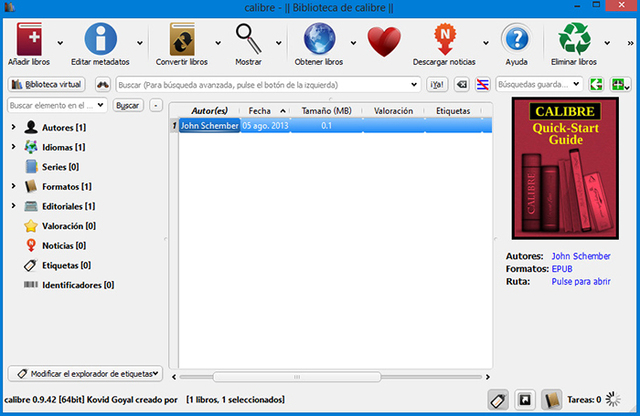640x416 pixels.
Task: Expand the Autores tree node
Action: [x=13, y=127]
